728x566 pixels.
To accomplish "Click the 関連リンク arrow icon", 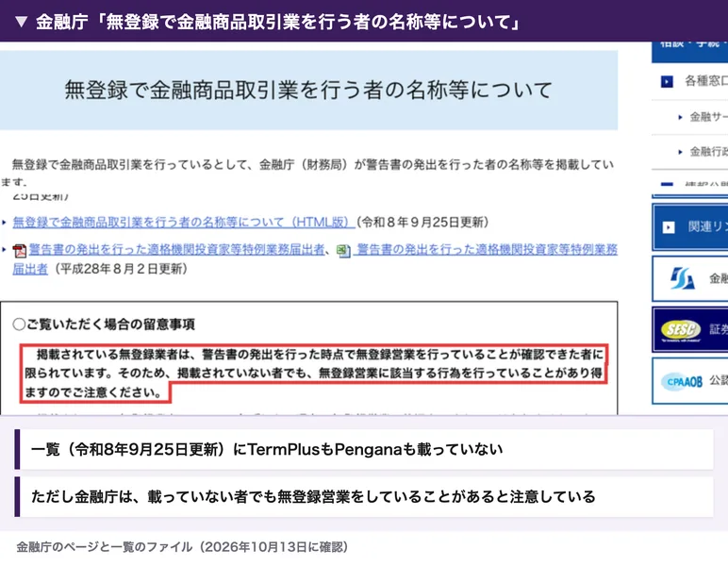I will click(669, 227).
